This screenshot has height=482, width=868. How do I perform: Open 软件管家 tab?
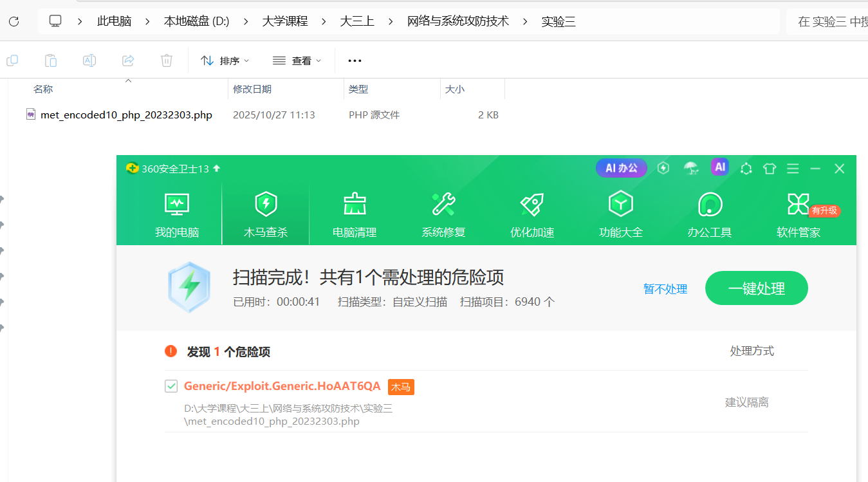click(799, 215)
